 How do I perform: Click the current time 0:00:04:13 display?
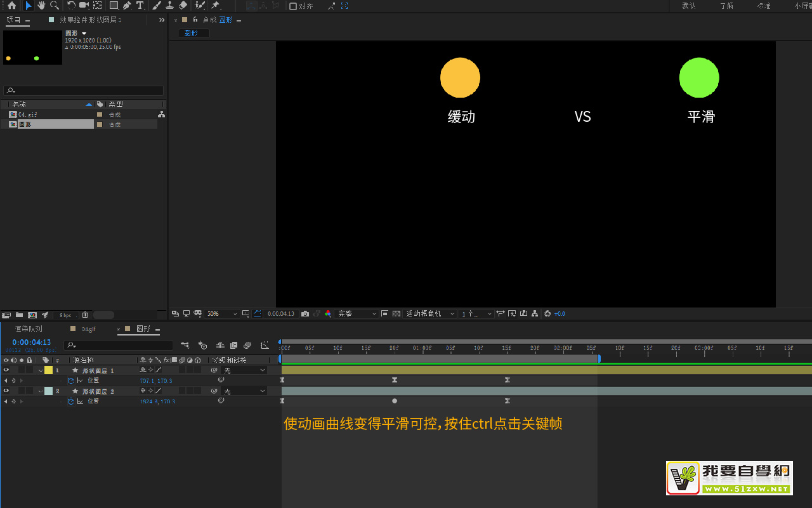[31, 342]
